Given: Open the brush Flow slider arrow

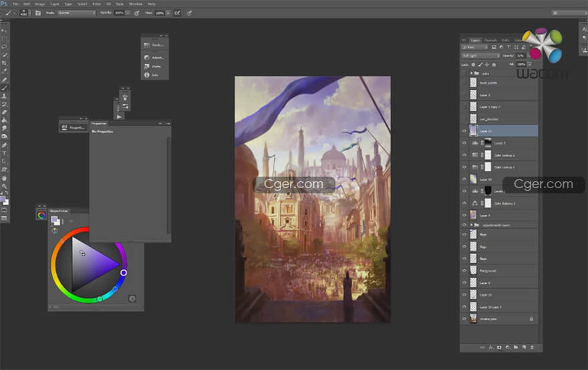Looking at the screenshot, I should [x=168, y=13].
